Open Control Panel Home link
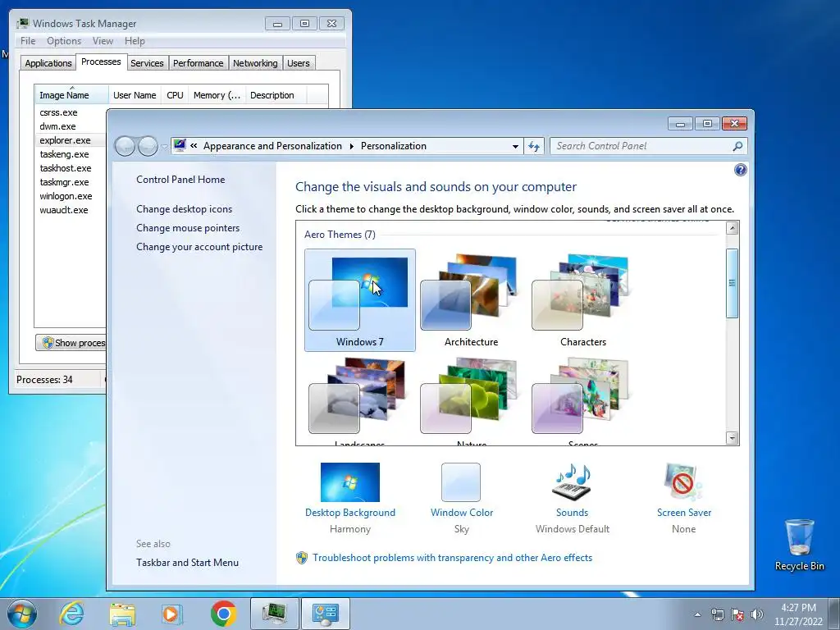The image size is (840, 630). (x=180, y=180)
